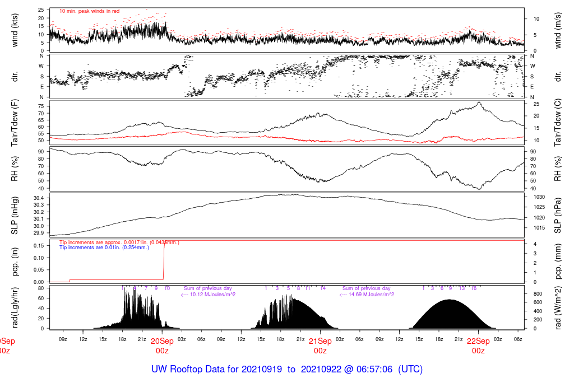This screenshot has height=392, width=574.
Task: Click the red tip increments 0.00171in. note
Action: tap(119, 242)
